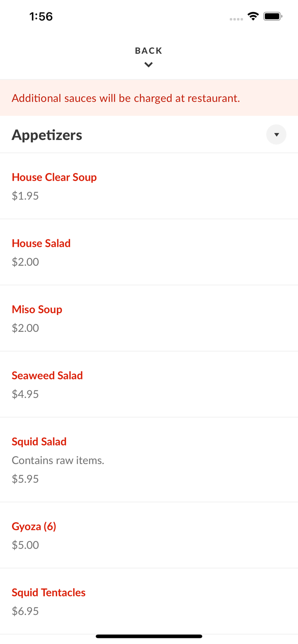Select the Appetizers section header
298x644 pixels.
(x=47, y=134)
